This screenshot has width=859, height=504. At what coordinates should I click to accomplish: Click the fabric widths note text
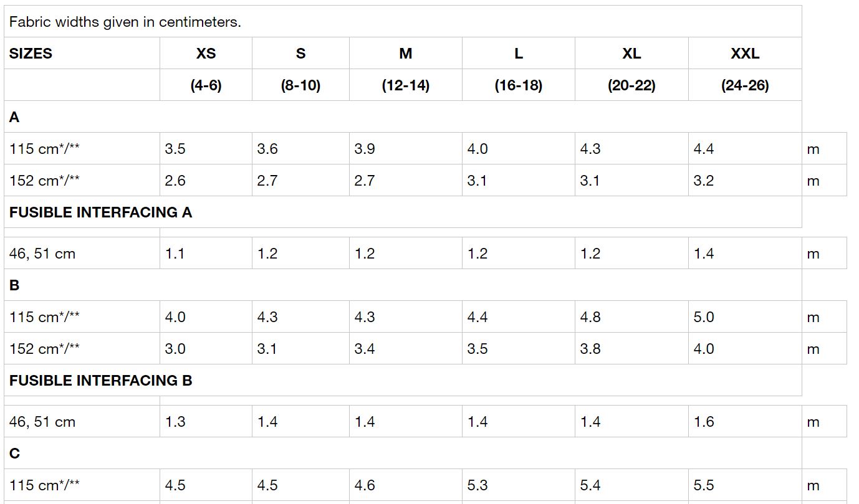[x=125, y=22]
